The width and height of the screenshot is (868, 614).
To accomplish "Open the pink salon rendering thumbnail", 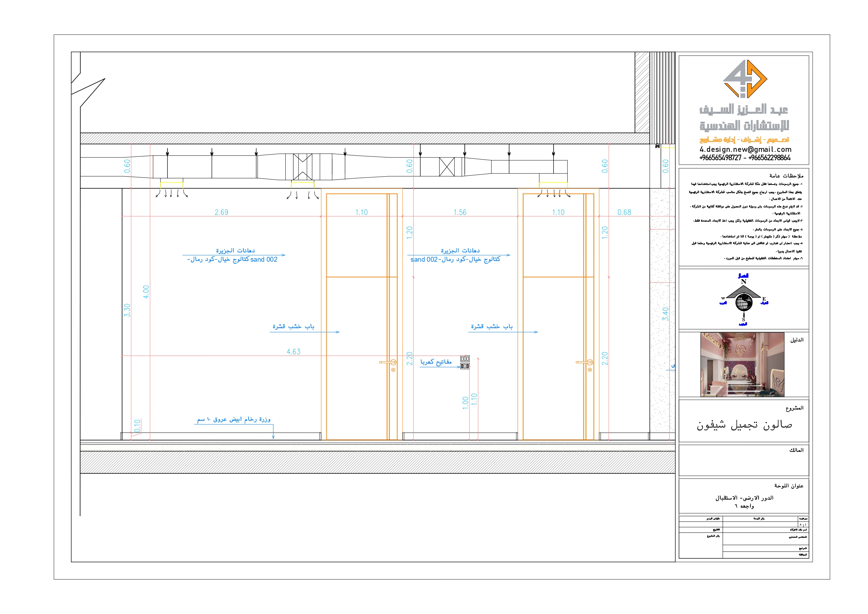I will (742, 364).
